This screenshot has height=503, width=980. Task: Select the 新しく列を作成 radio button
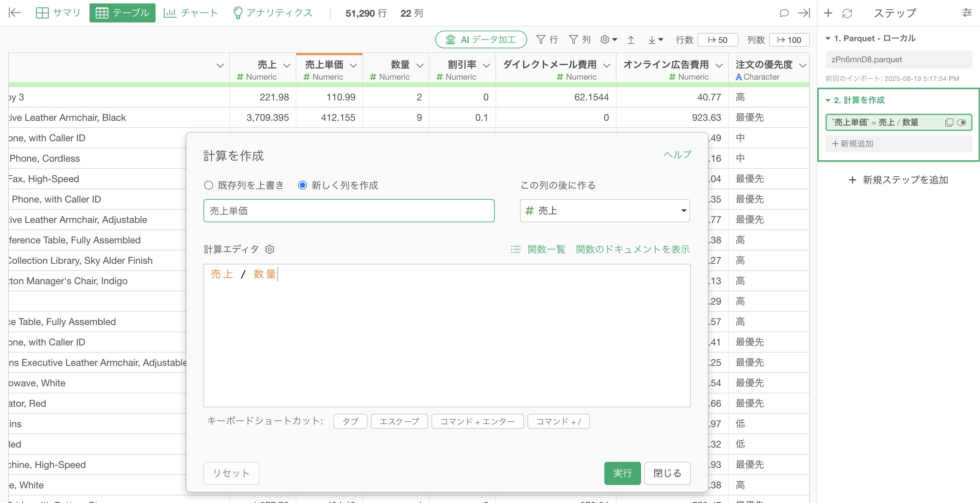pos(302,185)
